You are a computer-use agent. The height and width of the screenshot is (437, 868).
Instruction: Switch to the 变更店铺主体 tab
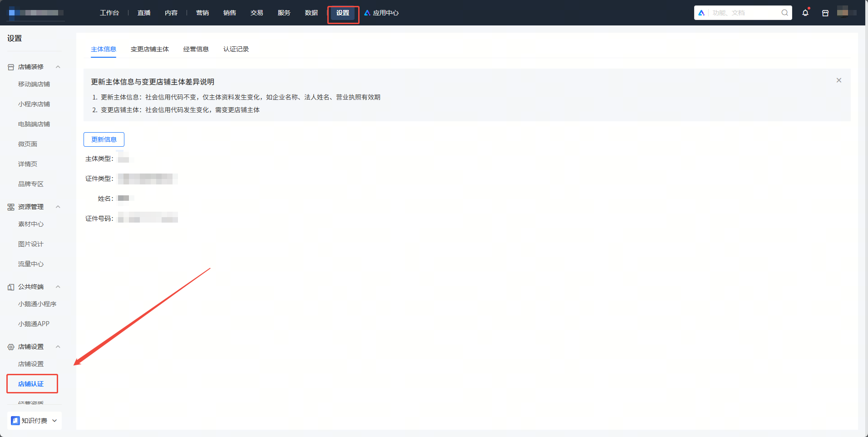coord(150,49)
